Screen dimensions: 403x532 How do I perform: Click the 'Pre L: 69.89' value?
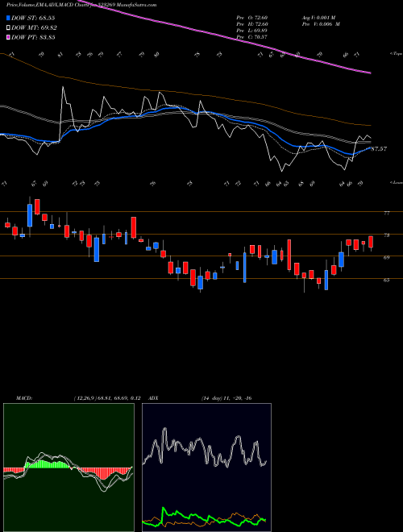[252, 30]
